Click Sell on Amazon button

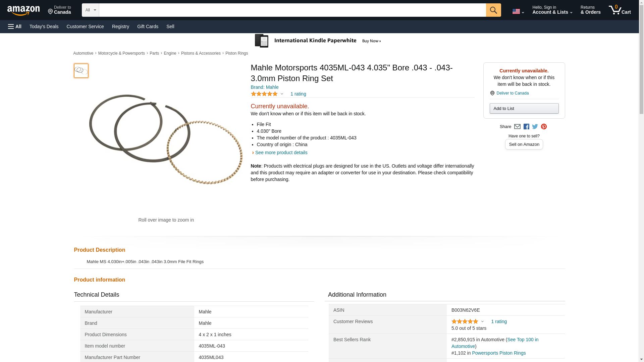coord(524,144)
